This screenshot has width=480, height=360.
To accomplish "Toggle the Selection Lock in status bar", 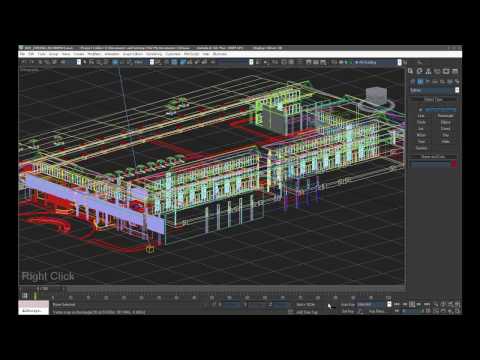I will click(214, 304).
